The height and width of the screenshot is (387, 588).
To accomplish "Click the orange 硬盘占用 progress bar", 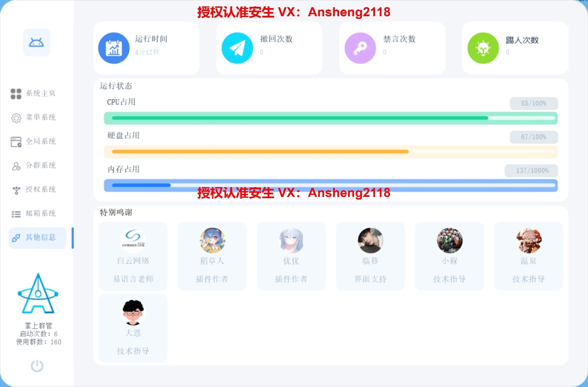I will point(331,152).
